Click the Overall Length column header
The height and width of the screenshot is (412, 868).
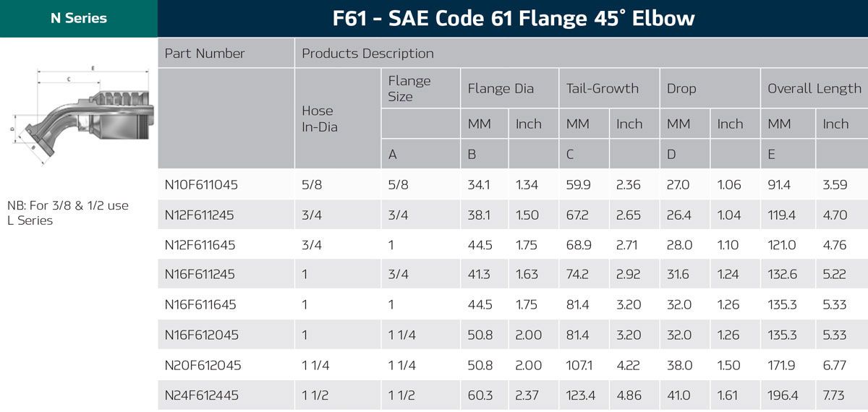pyautogui.click(x=814, y=89)
